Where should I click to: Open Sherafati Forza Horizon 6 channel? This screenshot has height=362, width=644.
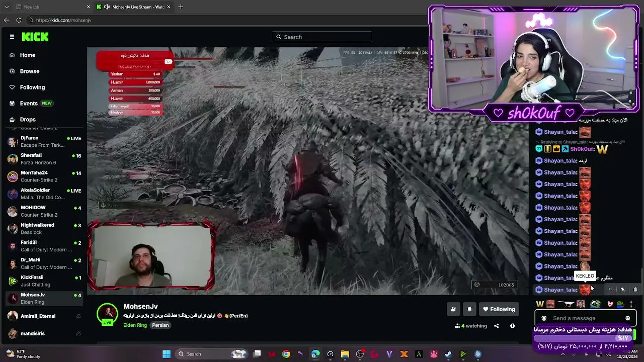[43, 159]
